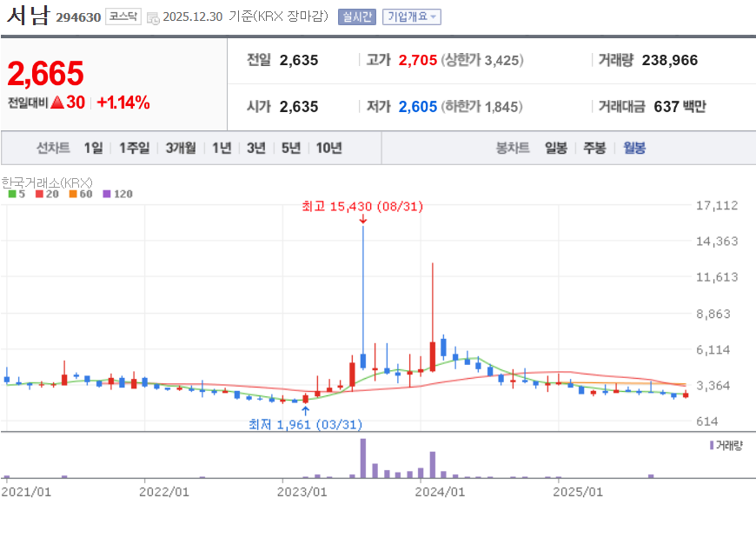This screenshot has height=557, width=756.
Task: Click the 거래량 value 238,966
Action: click(x=670, y=60)
